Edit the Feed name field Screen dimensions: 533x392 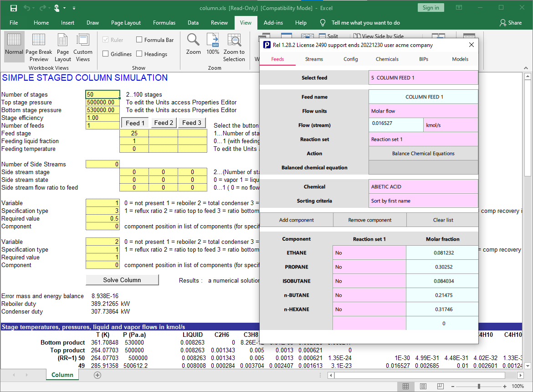pos(423,97)
